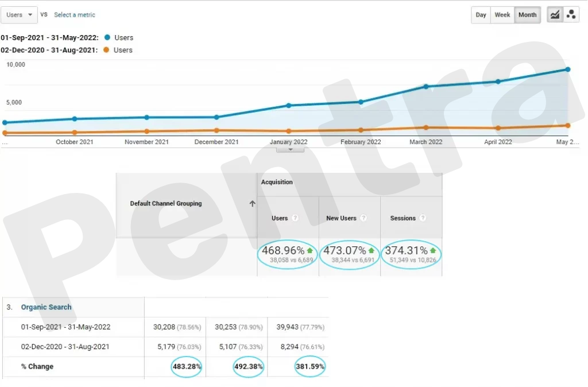The height and width of the screenshot is (387, 588).
Task: Click the 'April 2022' axis label
Action: coord(498,142)
